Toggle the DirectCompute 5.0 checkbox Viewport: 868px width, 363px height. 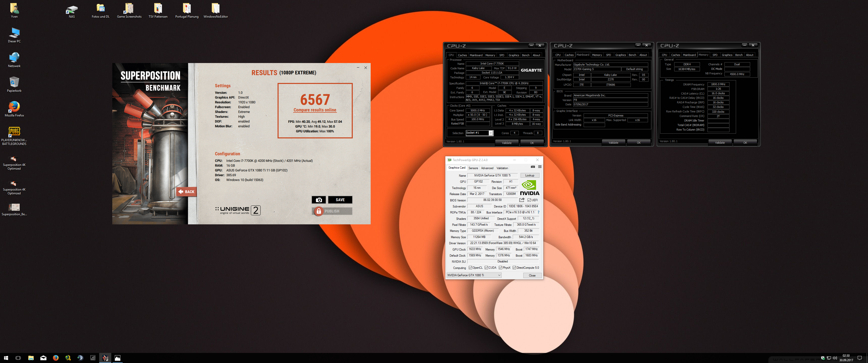coord(514,268)
